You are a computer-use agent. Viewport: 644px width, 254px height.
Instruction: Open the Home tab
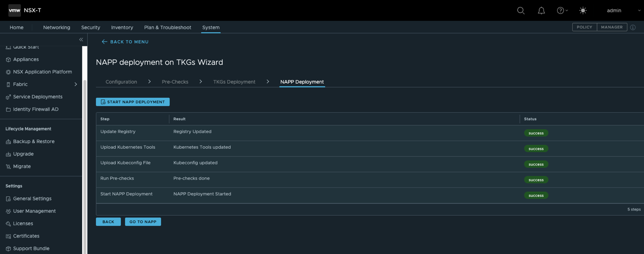coord(16,28)
